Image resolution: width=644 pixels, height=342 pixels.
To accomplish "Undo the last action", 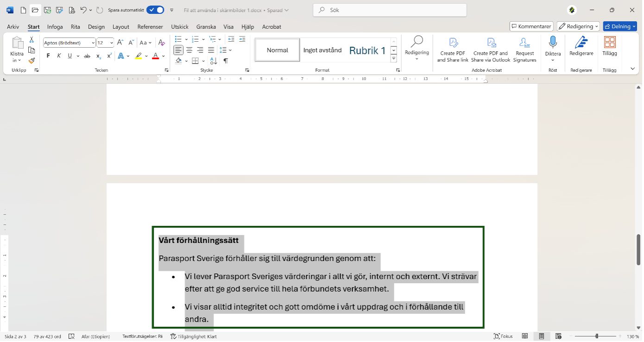I will click(x=83, y=10).
